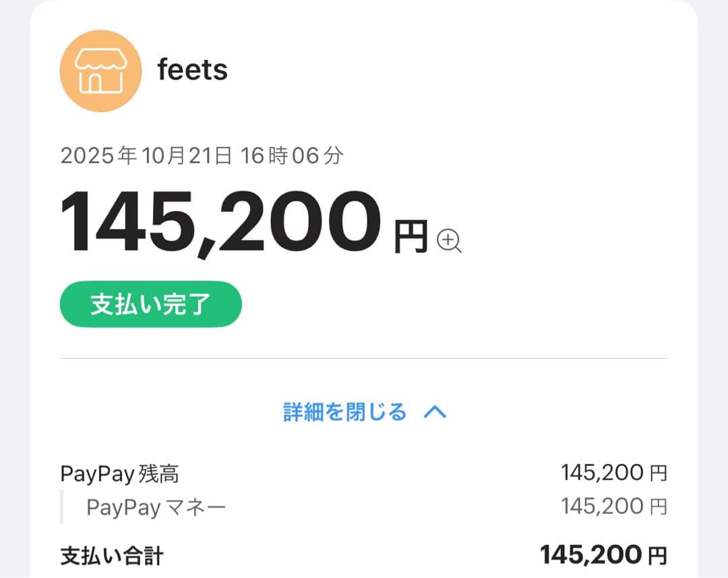728x578 pixels.
Task: Select the large 145,200 payment amount
Action: pos(220,221)
